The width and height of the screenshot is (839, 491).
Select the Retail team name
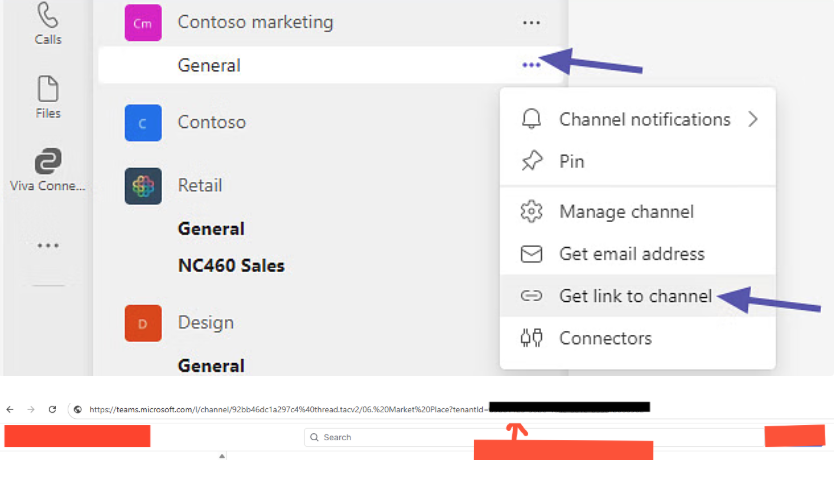click(200, 186)
